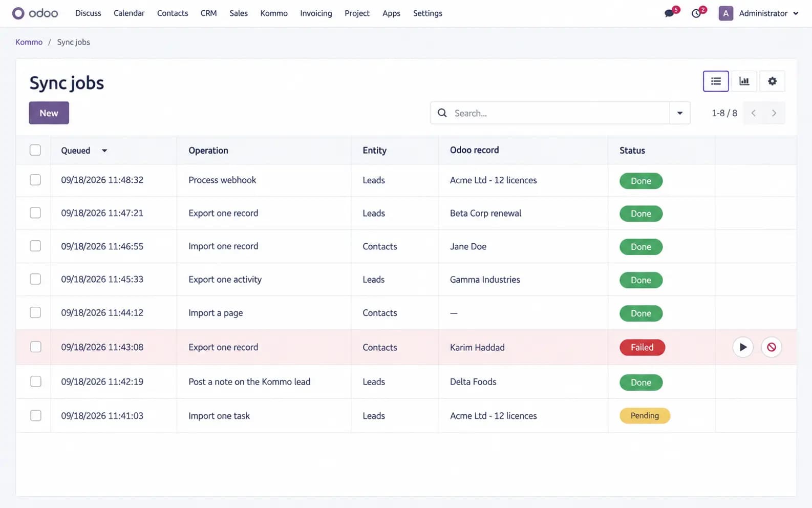Screen dimensions: 812x508
Task: Open the Kommo menu in navbar
Action: pos(274,13)
